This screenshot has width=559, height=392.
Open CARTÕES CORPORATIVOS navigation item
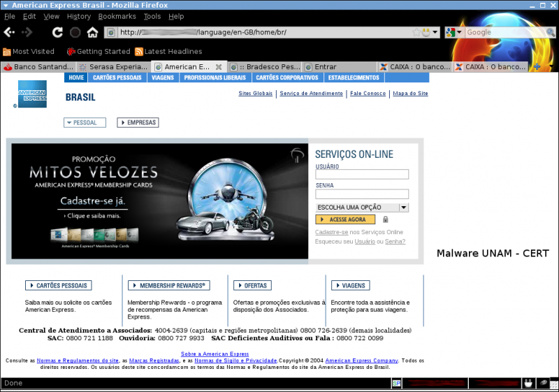[287, 78]
